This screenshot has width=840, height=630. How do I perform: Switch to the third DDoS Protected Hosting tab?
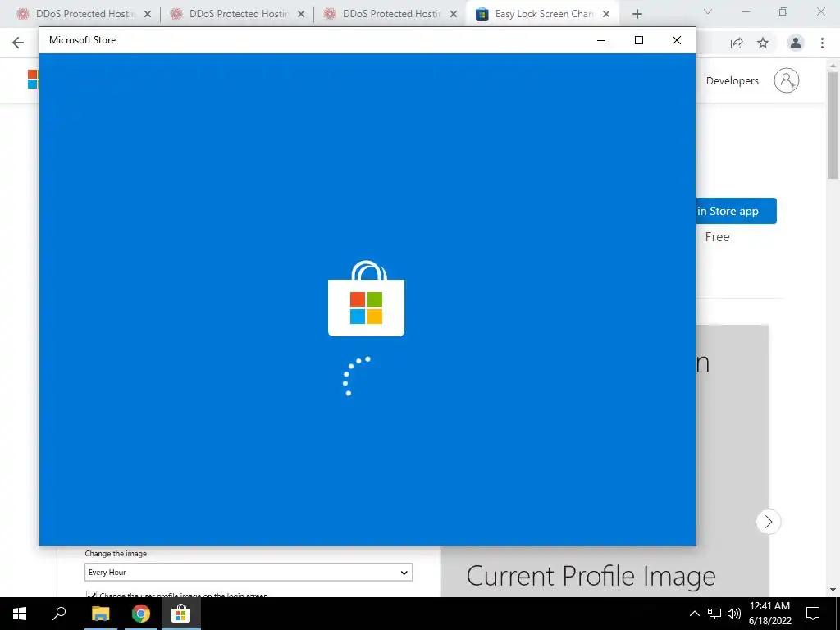390,14
